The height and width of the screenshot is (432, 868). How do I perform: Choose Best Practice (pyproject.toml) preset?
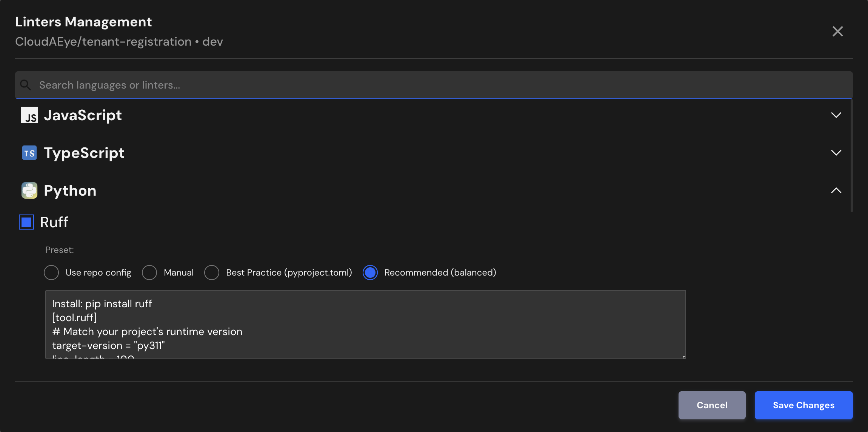pyautogui.click(x=212, y=273)
